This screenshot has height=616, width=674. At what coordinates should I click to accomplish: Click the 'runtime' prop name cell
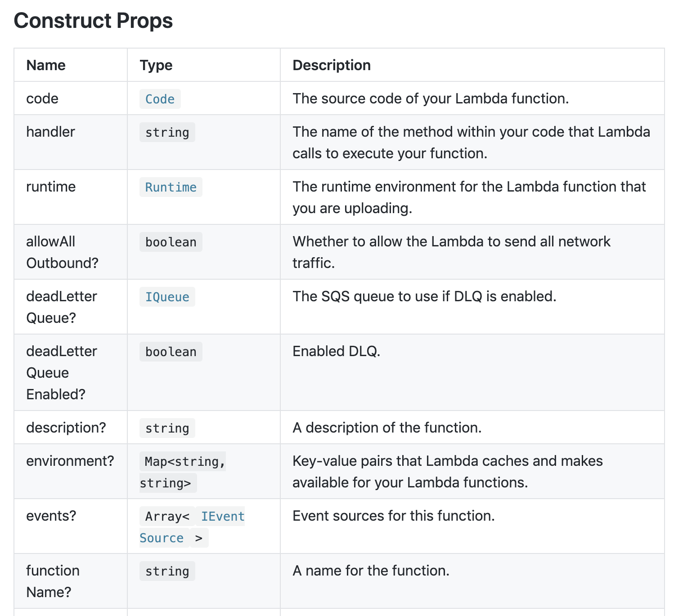tap(71, 197)
